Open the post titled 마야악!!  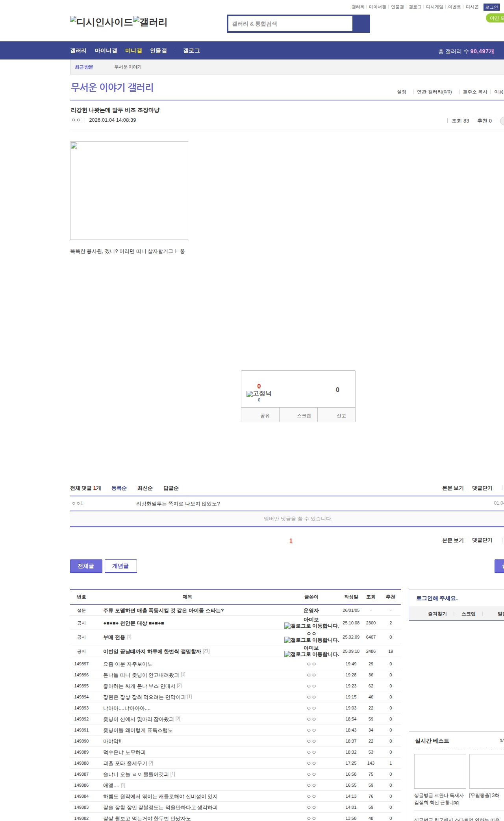point(112,741)
